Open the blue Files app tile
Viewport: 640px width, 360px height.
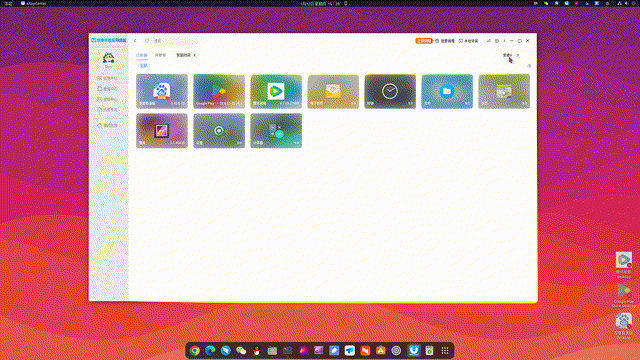(447, 91)
